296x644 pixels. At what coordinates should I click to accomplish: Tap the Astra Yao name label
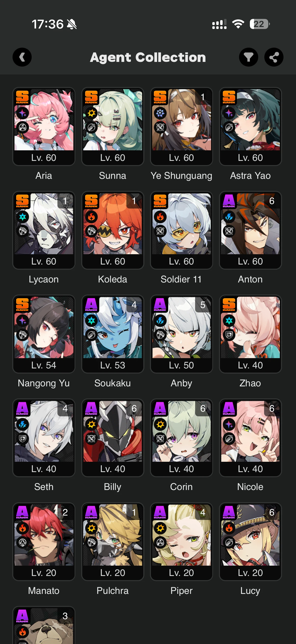(250, 176)
